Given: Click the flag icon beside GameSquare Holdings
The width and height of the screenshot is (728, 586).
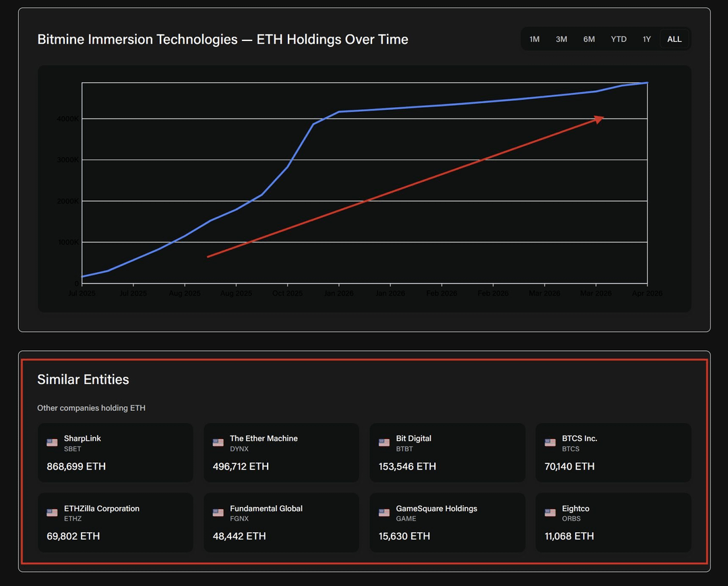Looking at the screenshot, I should click(384, 513).
